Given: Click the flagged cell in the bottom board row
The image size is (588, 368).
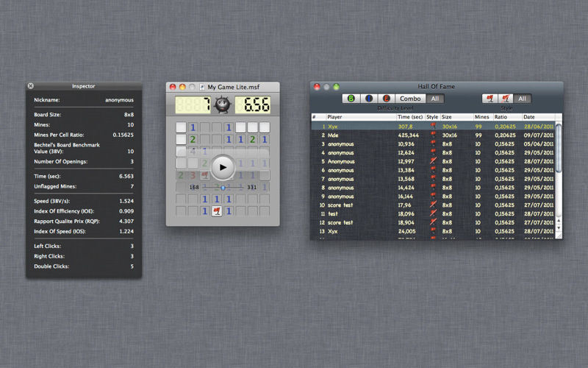Looking at the screenshot, I should click(x=216, y=211).
